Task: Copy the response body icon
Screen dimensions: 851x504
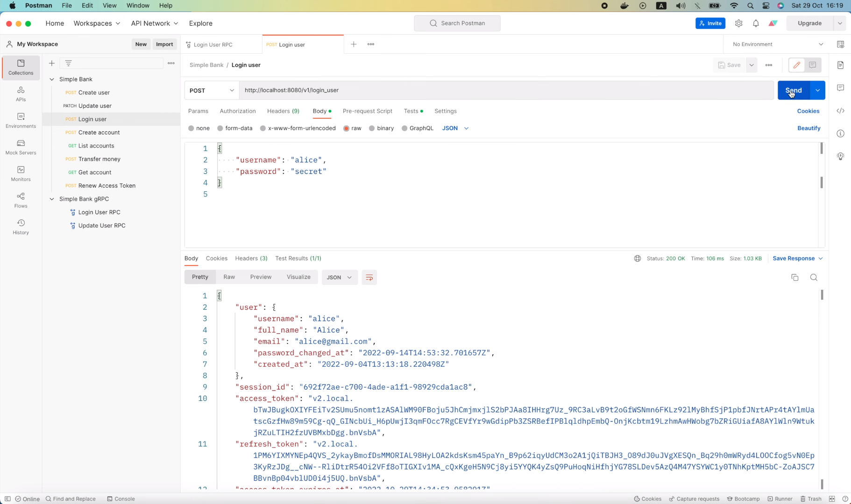Action: pyautogui.click(x=794, y=277)
